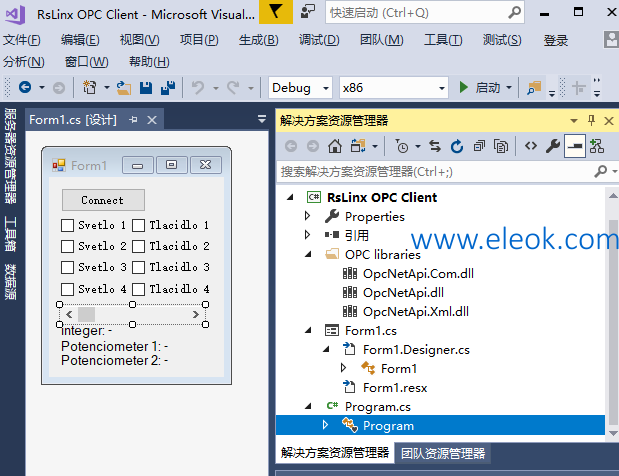Open the 工具(T) menu
Viewport: 619px width, 476px height.
coord(443,40)
